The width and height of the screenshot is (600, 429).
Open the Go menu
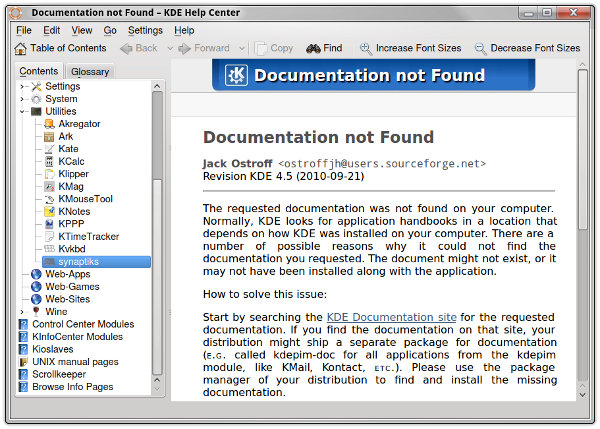[x=110, y=30]
